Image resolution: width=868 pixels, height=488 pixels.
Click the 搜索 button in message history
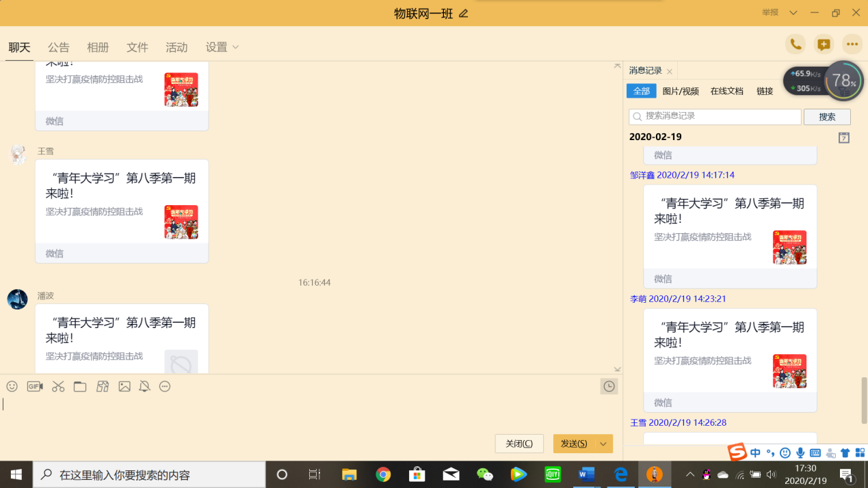827,117
